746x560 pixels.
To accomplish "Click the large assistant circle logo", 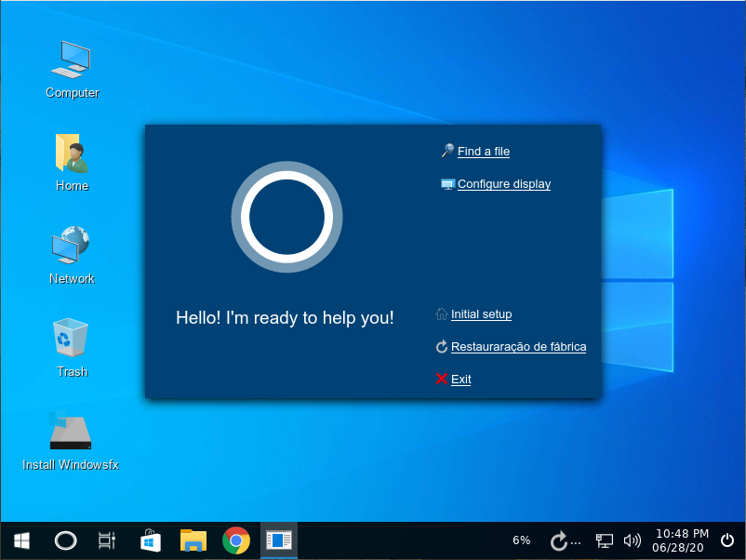I will pyautogui.click(x=286, y=217).
